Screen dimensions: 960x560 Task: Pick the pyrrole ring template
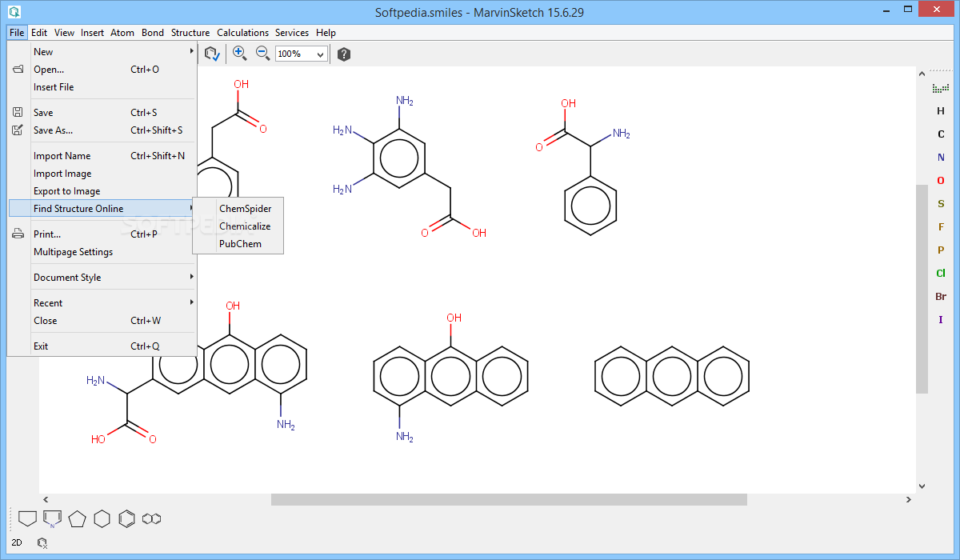tap(52, 518)
